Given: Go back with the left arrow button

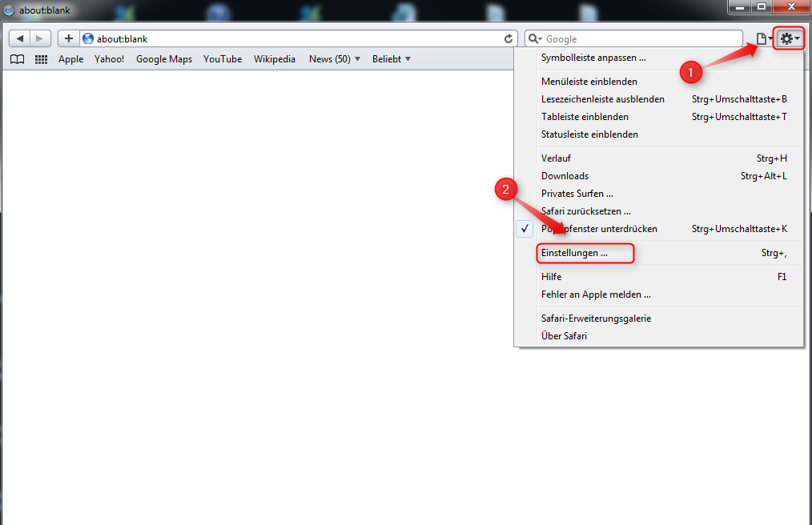Looking at the screenshot, I should point(20,39).
